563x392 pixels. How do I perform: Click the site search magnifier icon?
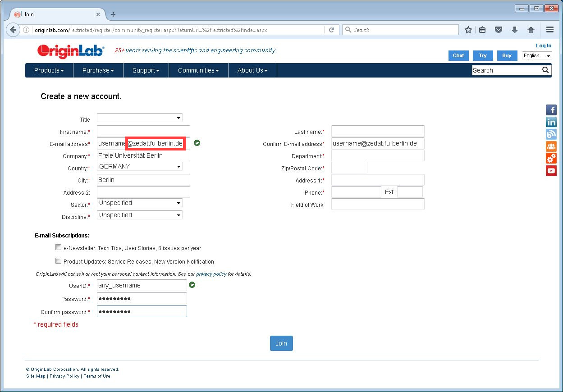click(x=545, y=70)
